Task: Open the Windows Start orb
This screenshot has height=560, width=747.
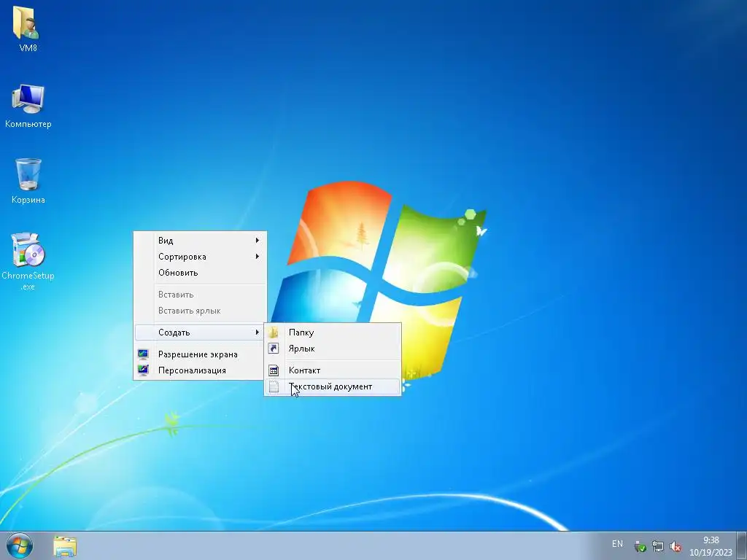Action: click(x=20, y=545)
